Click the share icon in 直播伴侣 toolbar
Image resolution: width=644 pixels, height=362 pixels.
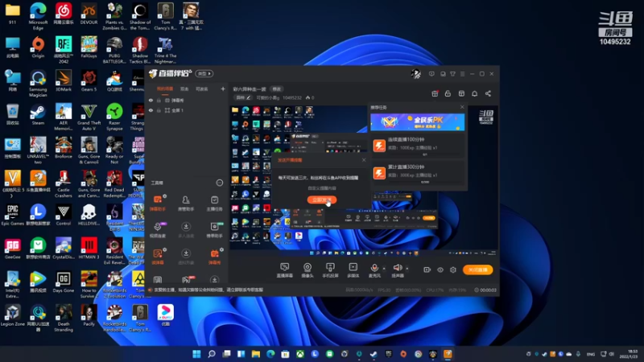click(x=488, y=93)
